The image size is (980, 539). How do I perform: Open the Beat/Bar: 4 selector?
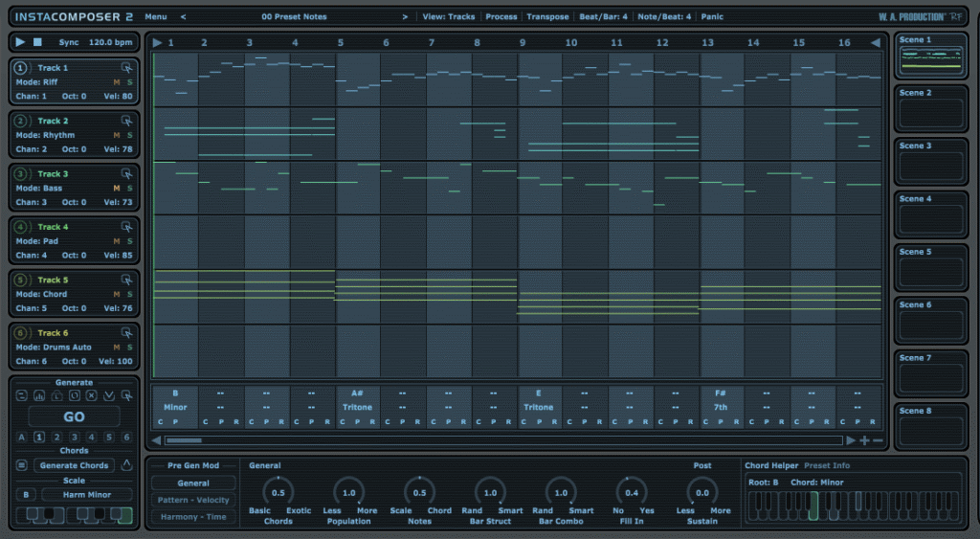coord(603,17)
